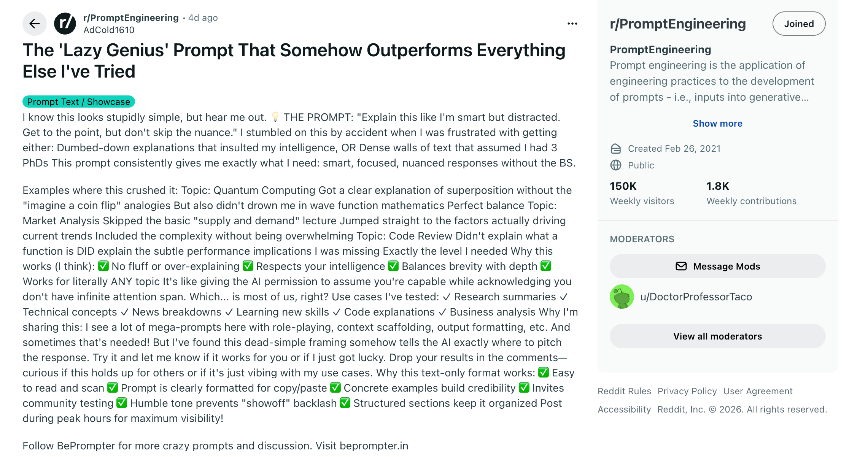Click the globe icon next to Public

tap(615, 165)
